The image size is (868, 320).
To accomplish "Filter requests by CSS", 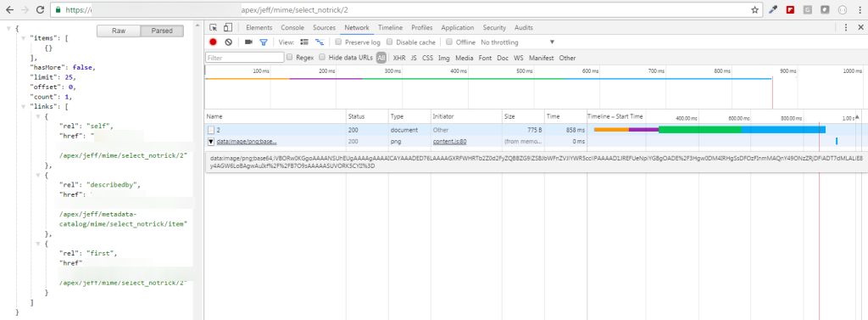I will pos(427,58).
